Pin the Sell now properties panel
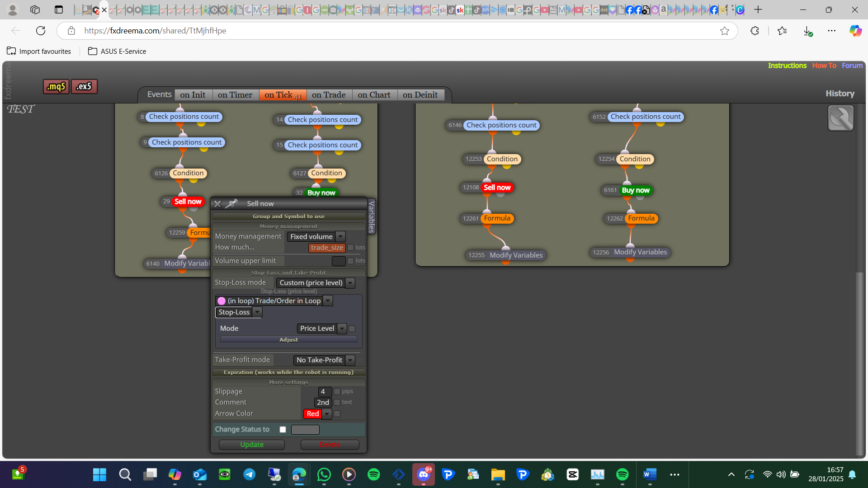 231,204
